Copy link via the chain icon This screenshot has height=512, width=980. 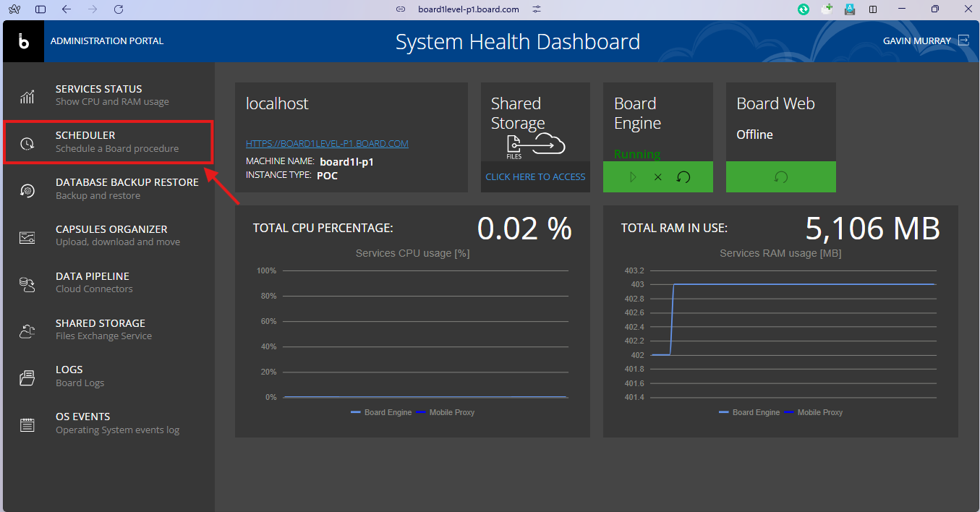400,9
